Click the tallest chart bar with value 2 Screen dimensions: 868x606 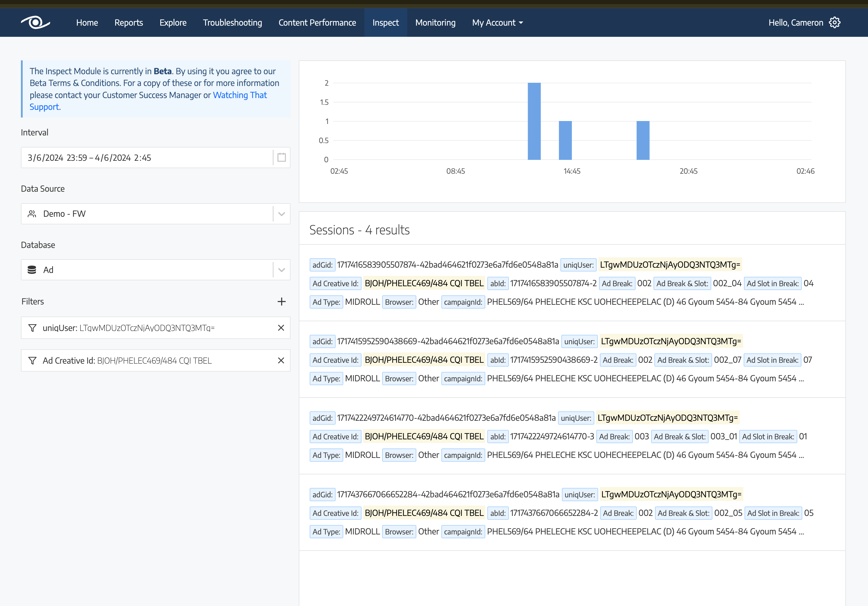(534, 121)
